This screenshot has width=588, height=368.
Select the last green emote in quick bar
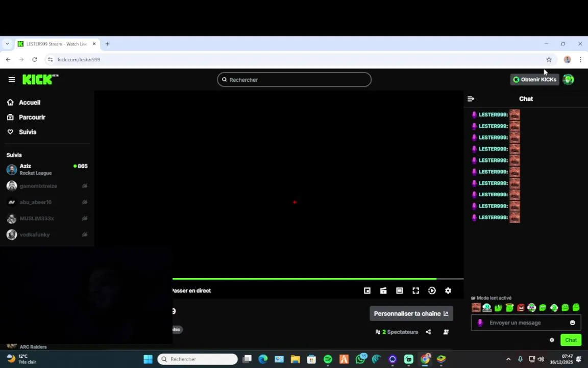click(x=576, y=308)
